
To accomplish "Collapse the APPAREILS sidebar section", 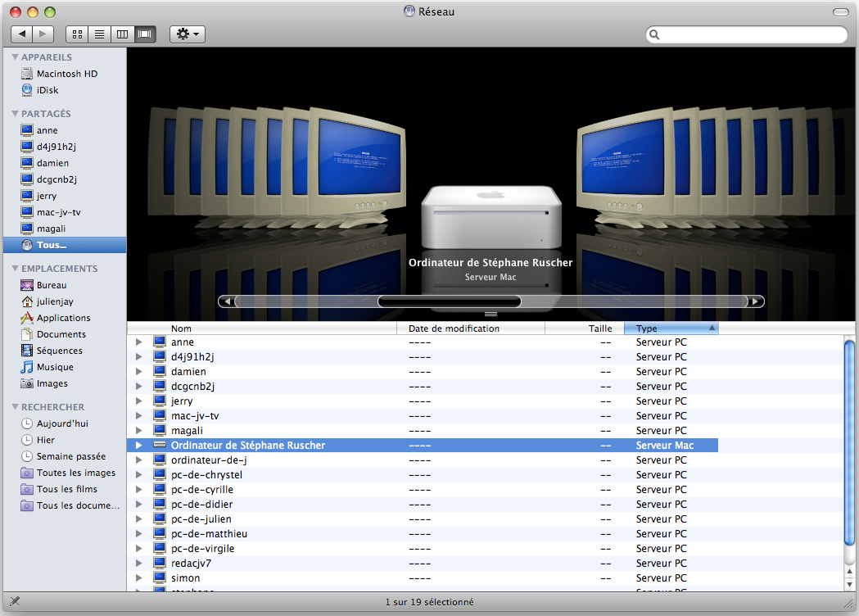I will pos(16,57).
